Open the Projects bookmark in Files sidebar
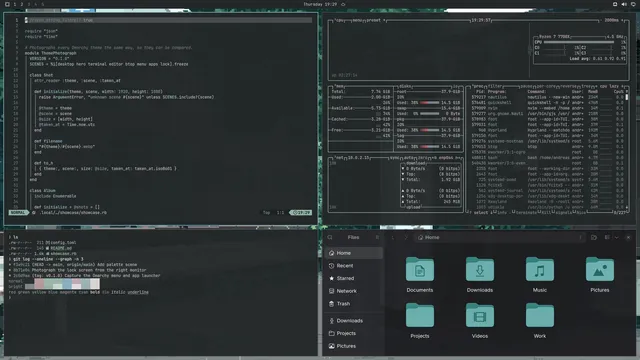The image size is (640, 360). click(x=354, y=333)
